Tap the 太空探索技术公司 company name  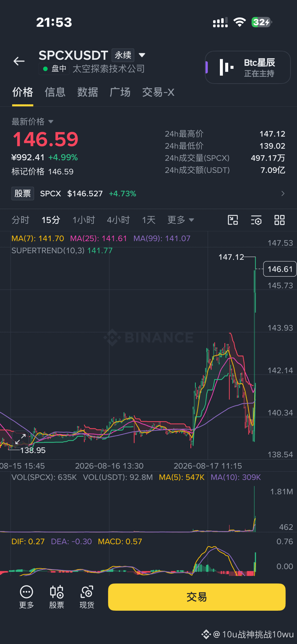(109, 69)
